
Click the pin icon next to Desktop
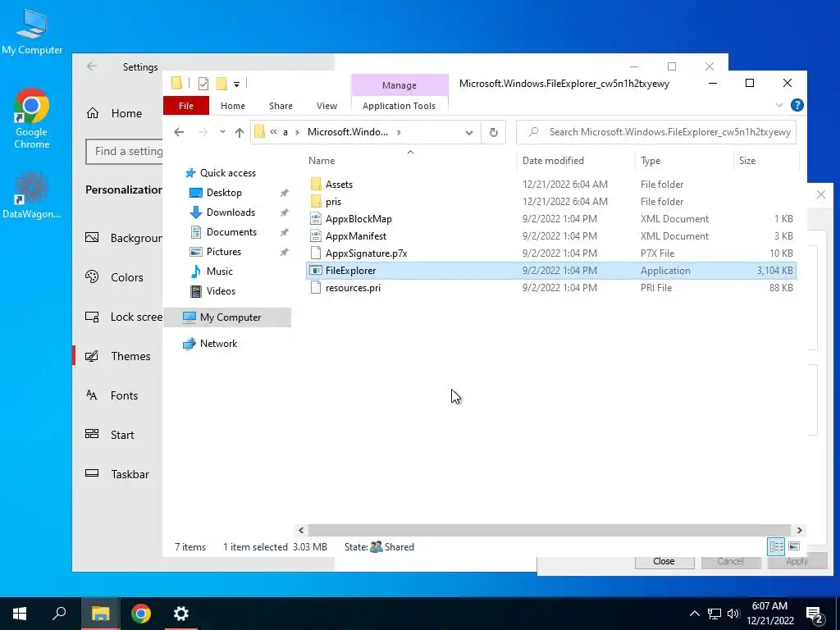pos(285,193)
